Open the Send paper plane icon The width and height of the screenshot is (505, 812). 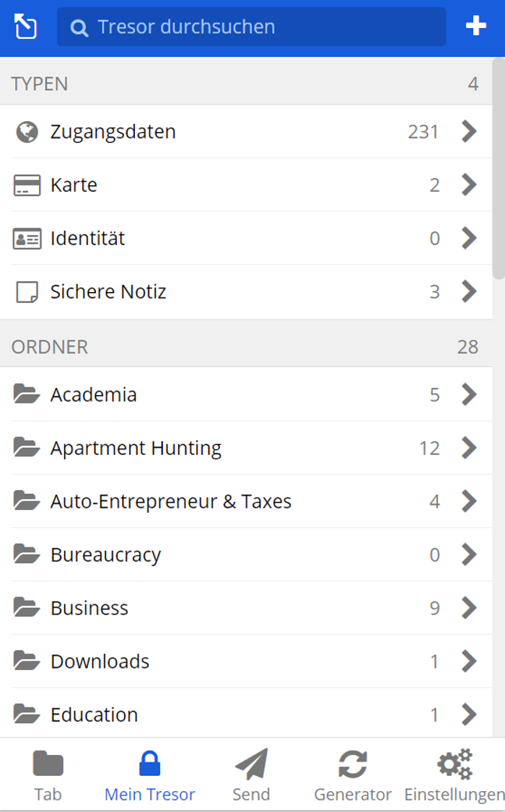point(251,764)
